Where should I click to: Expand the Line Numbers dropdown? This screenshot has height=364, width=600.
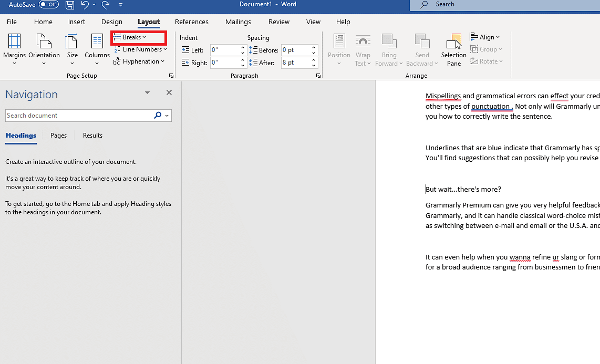coord(141,49)
